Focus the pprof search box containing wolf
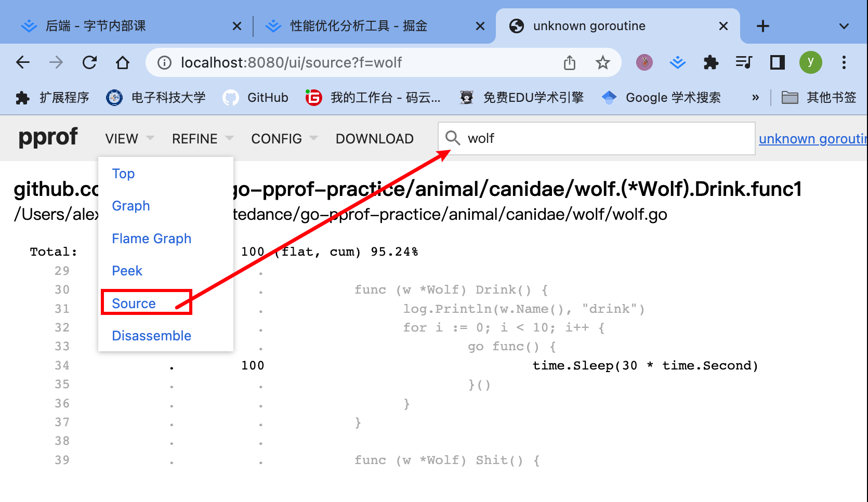868x502 pixels. click(x=596, y=138)
